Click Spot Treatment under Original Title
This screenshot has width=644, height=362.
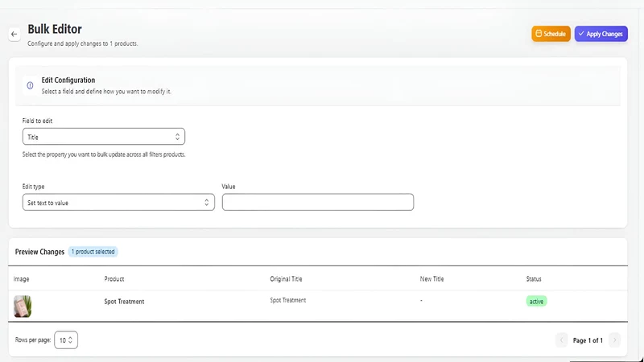coord(288,300)
